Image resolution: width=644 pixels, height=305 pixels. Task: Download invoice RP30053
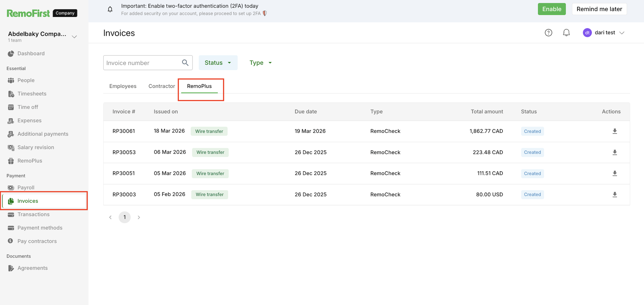coord(615,152)
